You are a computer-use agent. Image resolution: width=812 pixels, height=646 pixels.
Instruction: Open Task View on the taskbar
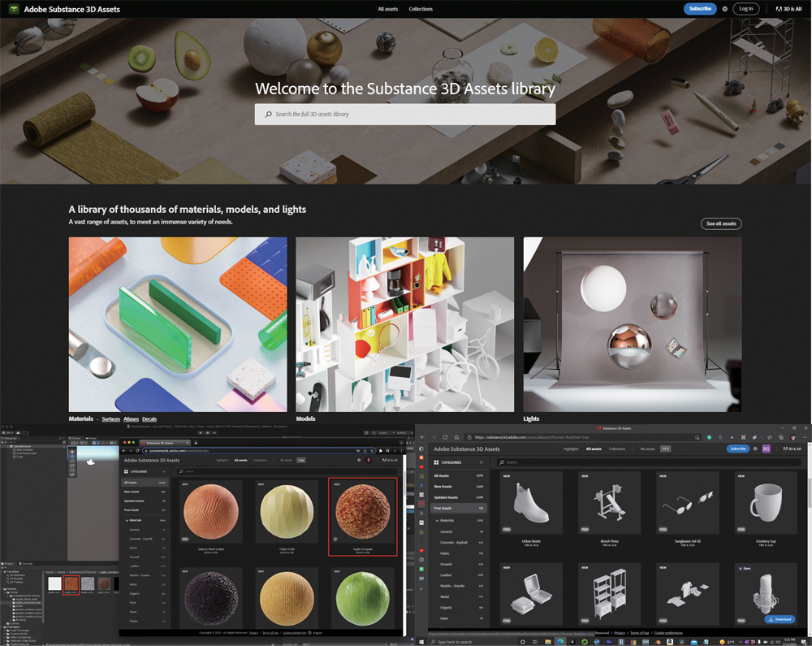pyautogui.click(x=535, y=642)
